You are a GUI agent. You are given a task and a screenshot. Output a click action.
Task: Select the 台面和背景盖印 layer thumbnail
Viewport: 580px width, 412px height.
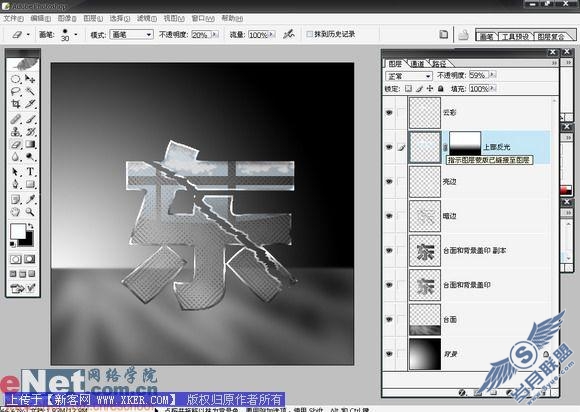tap(425, 285)
